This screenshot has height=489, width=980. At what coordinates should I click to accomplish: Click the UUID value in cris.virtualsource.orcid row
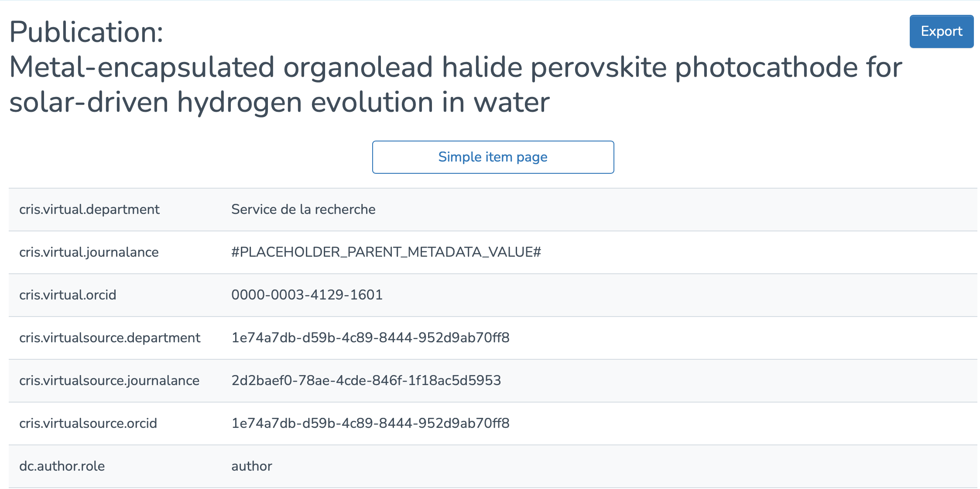pos(370,424)
